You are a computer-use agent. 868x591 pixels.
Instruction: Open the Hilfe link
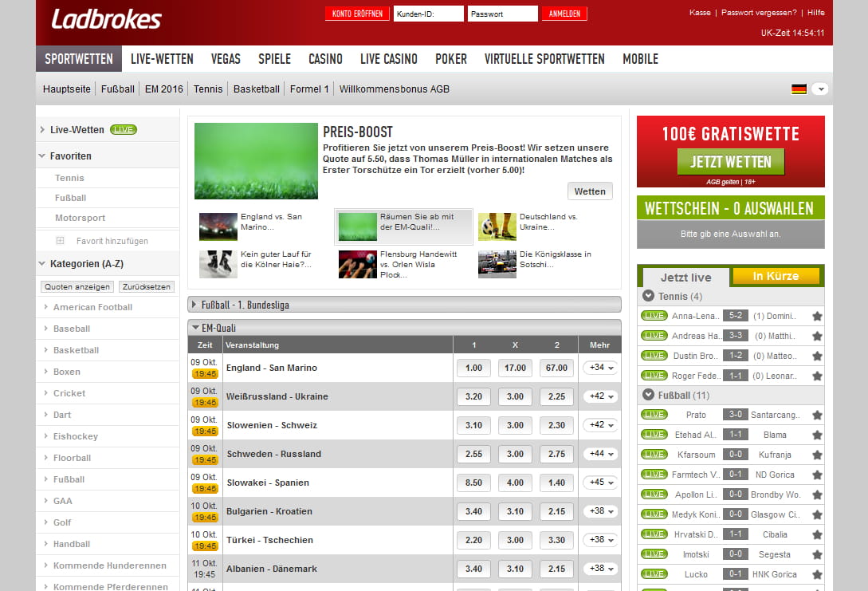[816, 12]
